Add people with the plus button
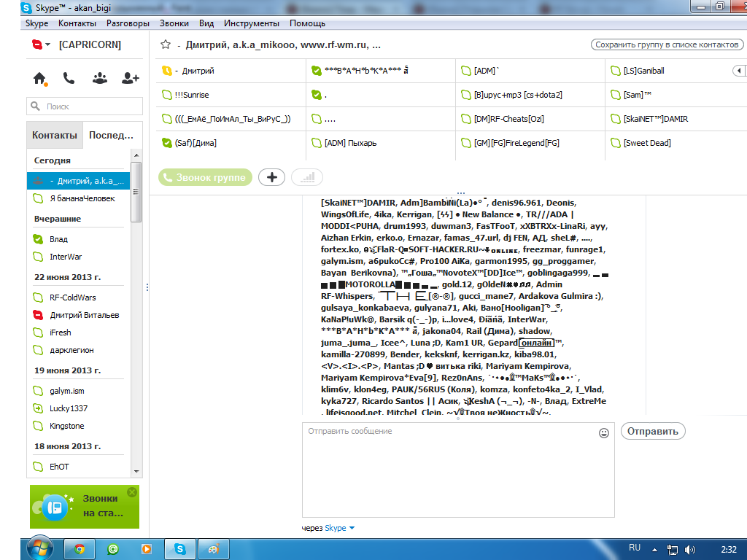 pos(271,178)
